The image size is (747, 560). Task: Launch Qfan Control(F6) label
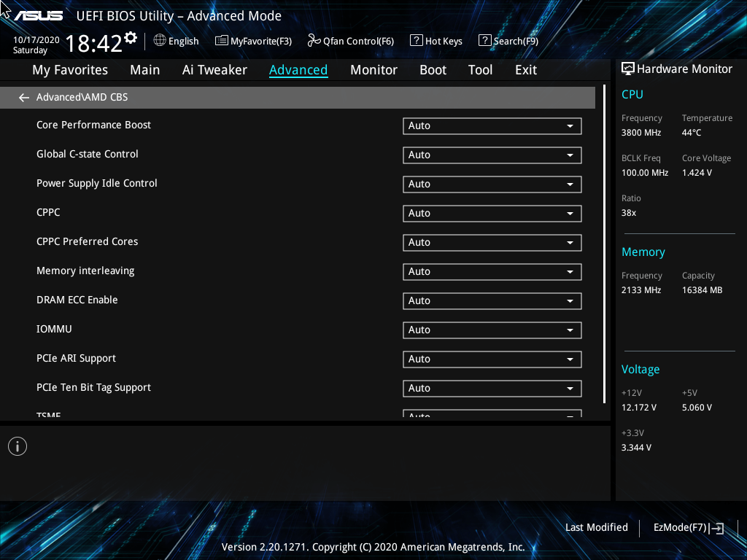358,41
